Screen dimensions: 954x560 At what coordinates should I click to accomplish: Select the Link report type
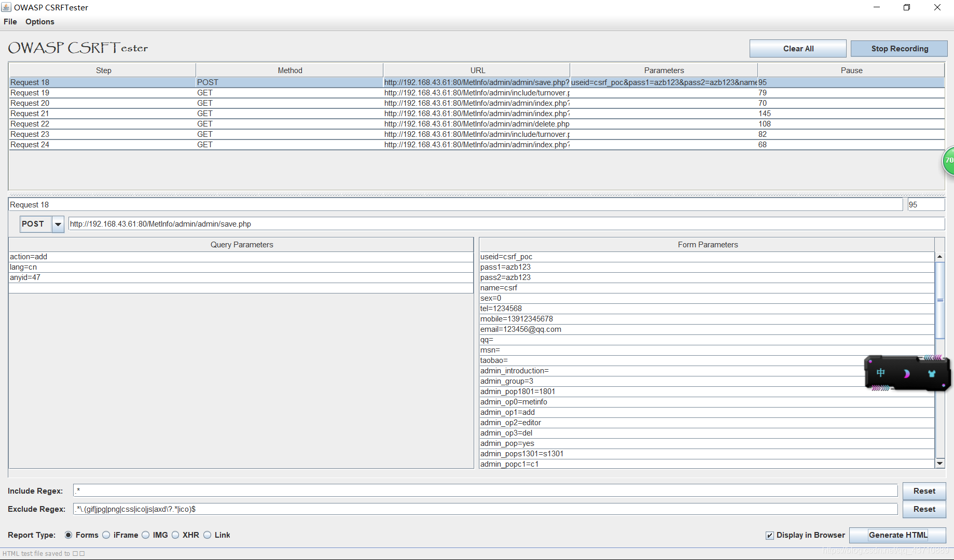(217, 535)
